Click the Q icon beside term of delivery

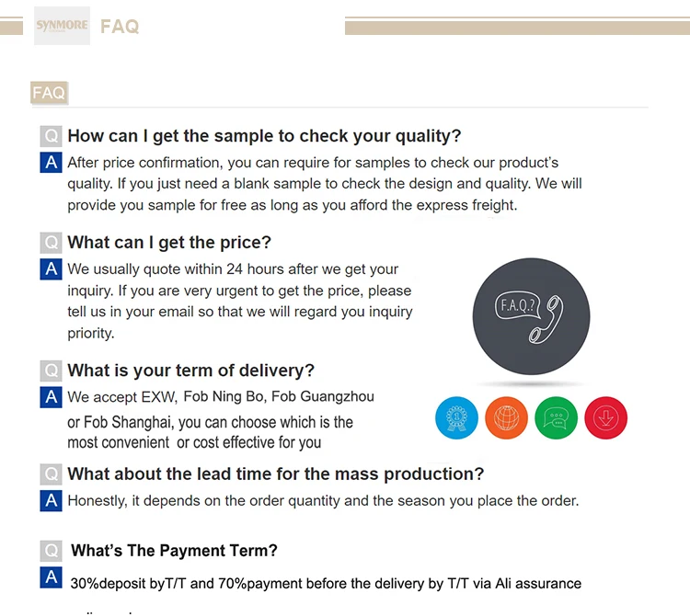tap(52, 371)
